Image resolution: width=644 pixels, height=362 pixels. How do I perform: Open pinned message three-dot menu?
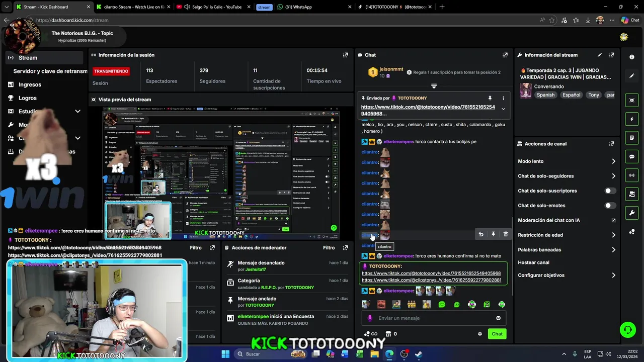(x=503, y=98)
